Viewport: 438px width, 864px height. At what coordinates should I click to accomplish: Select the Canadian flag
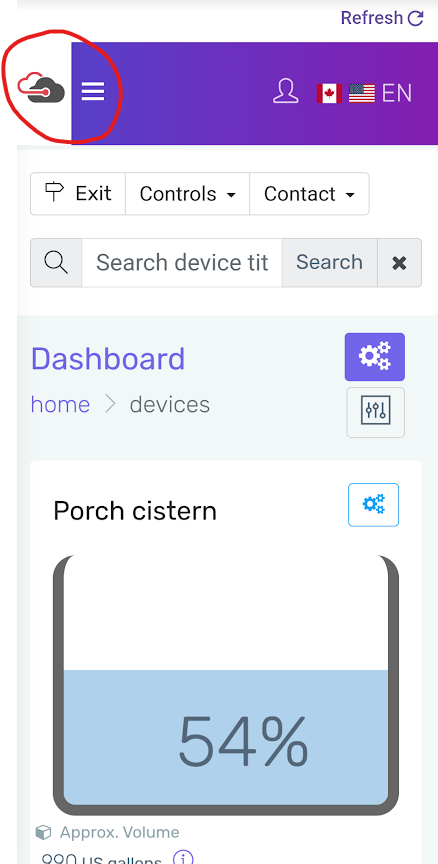tap(329, 93)
